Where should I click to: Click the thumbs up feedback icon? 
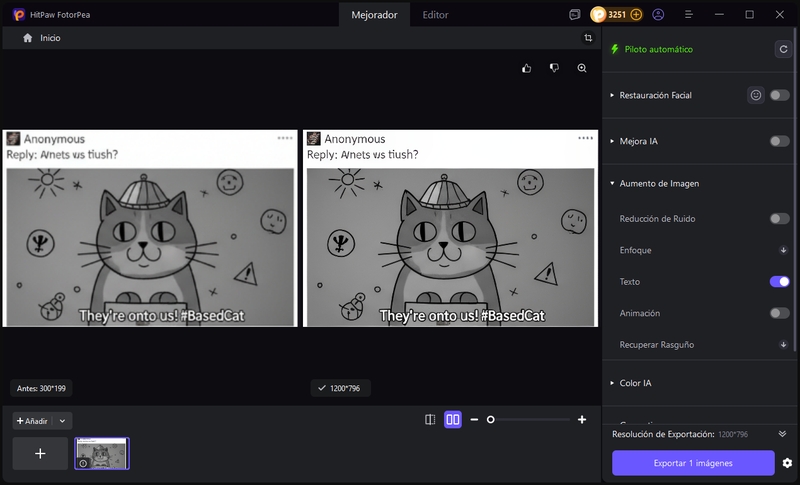[x=527, y=68]
